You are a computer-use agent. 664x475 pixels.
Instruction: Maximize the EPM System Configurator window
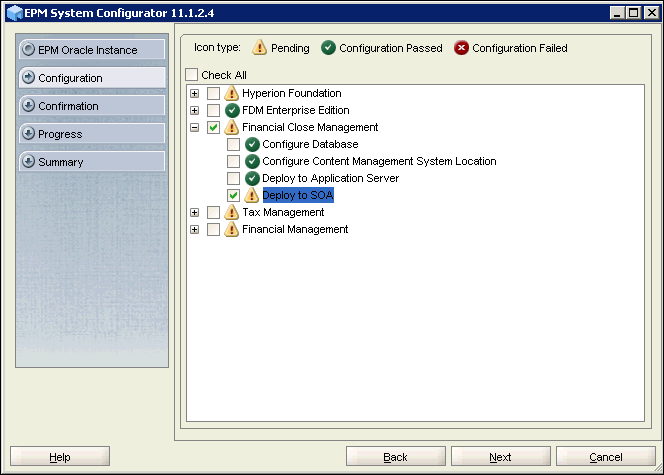[634, 13]
